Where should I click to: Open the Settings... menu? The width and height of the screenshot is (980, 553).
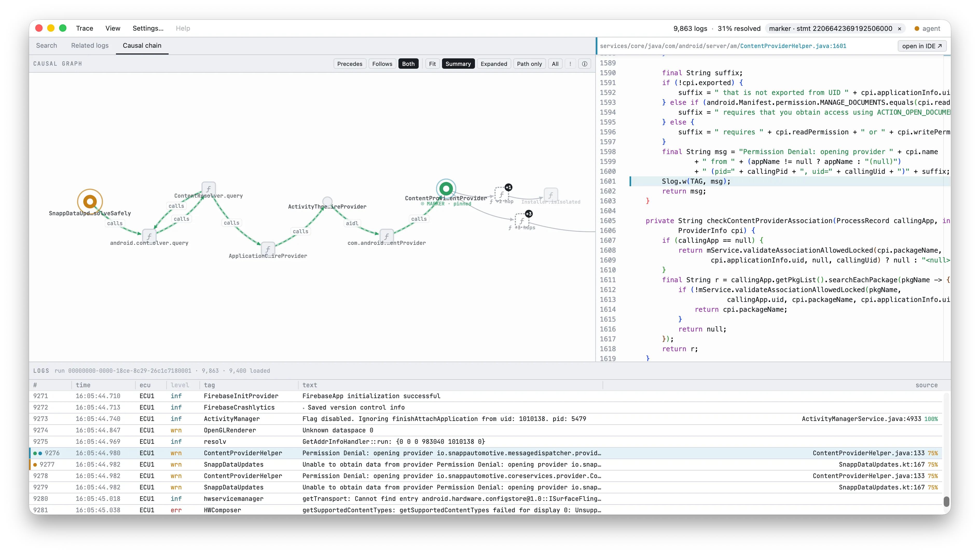tap(148, 28)
